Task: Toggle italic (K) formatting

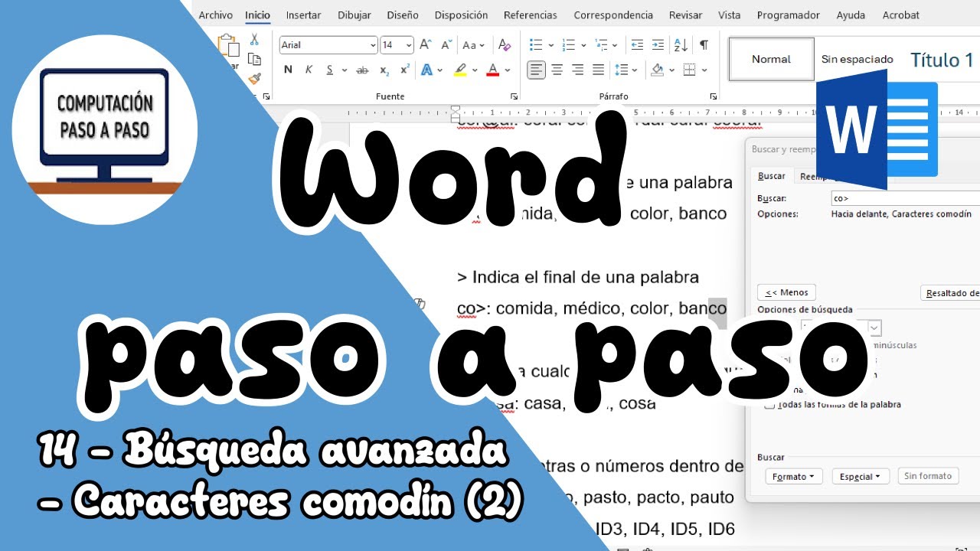Action: (309, 70)
